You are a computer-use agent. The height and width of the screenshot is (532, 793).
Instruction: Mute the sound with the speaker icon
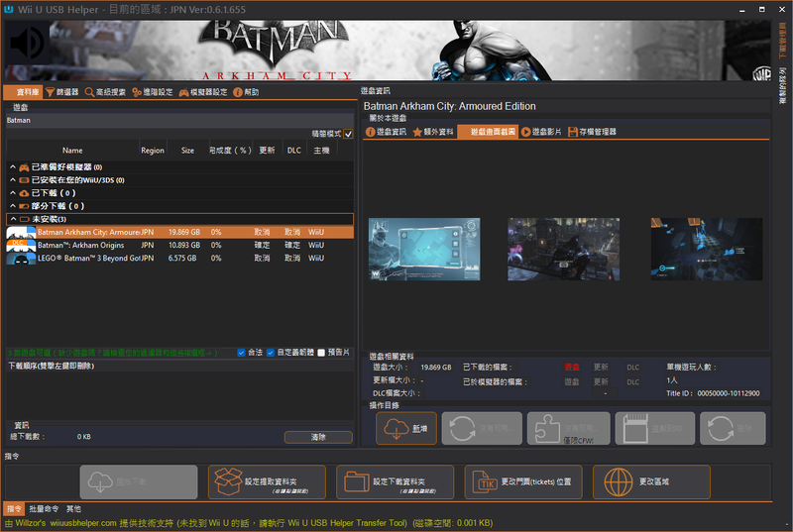pos(28,43)
